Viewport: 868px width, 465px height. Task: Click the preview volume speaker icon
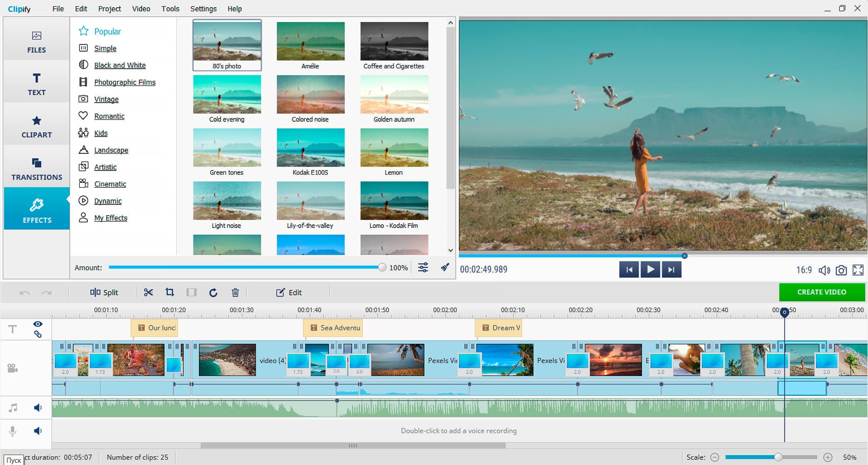pos(824,270)
